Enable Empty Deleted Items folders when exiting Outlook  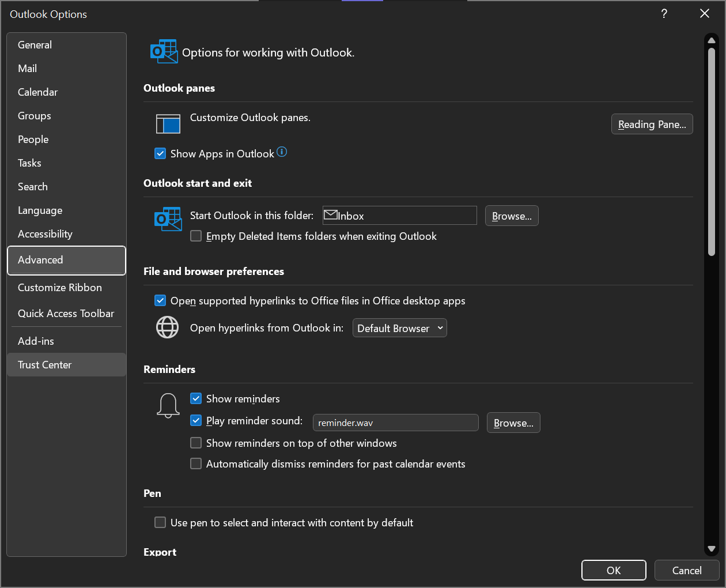coord(196,236)
